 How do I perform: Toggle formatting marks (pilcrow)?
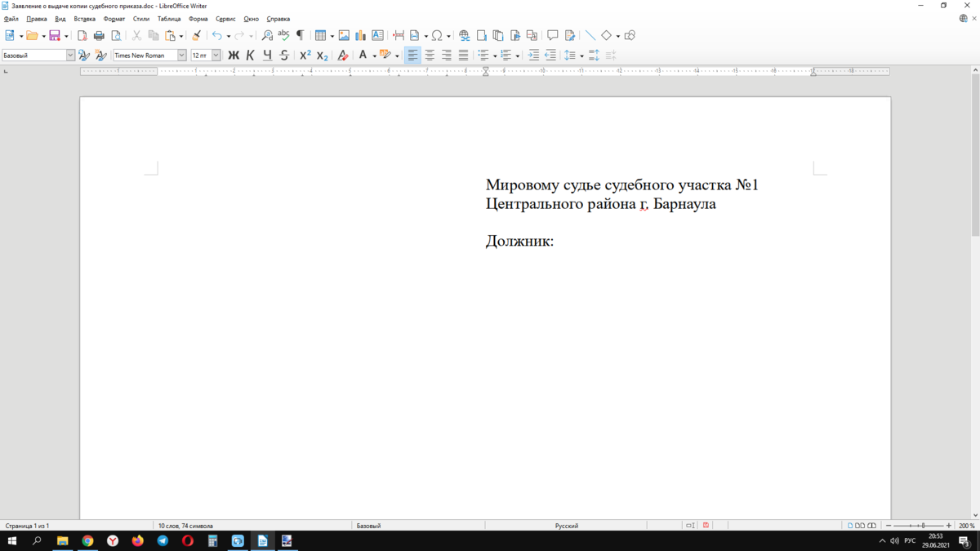coord(300,36)
